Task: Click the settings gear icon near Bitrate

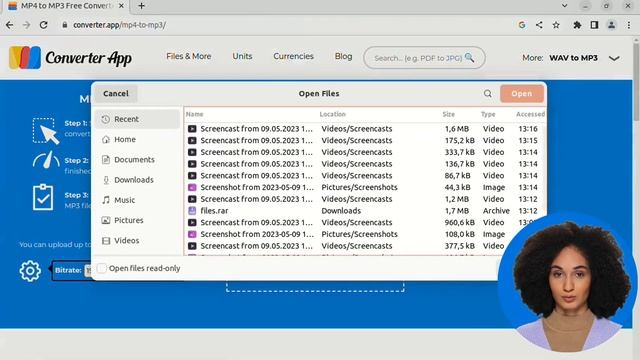Action: tap(30, 271)
